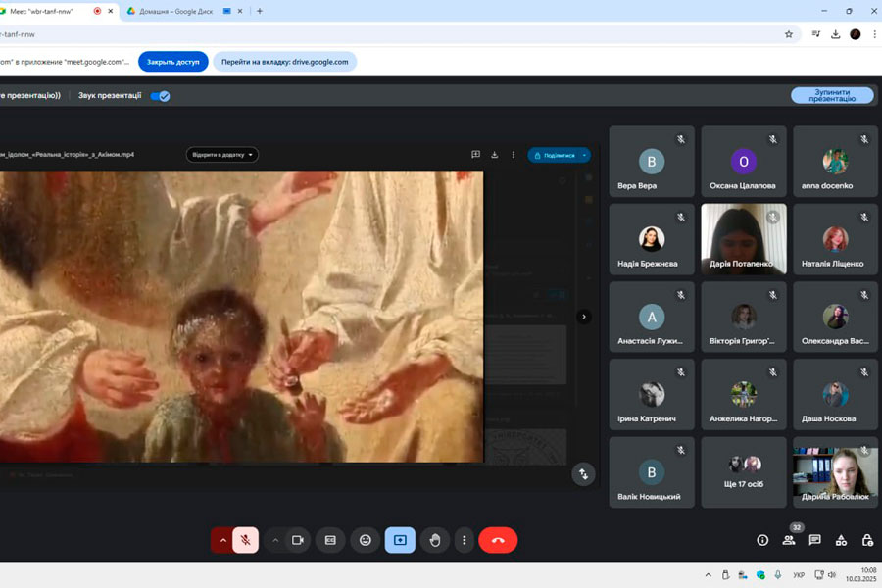This screenshot has height=588, width=882.
Task: Expand camera video settings arrow
Action: (275, 540)
